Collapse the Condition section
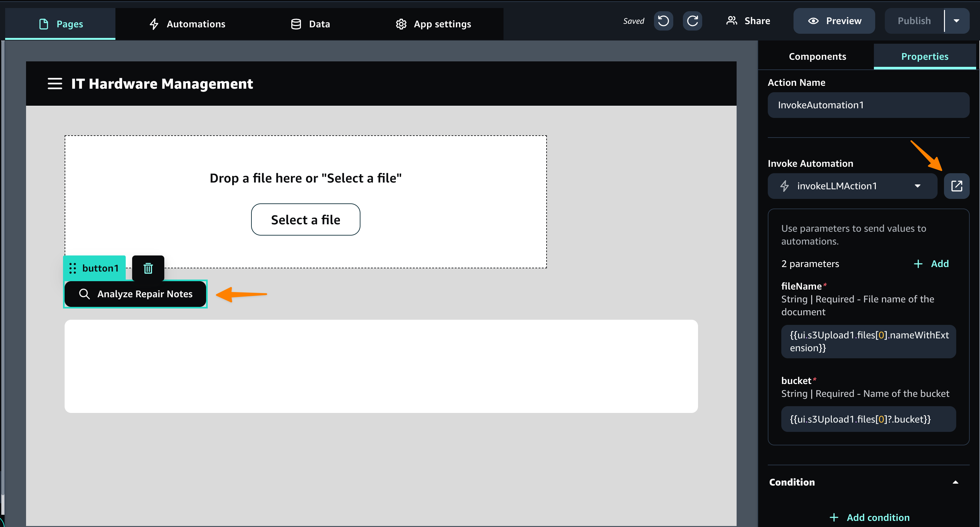This screenshot has height=527, width=980. [955, 482]
